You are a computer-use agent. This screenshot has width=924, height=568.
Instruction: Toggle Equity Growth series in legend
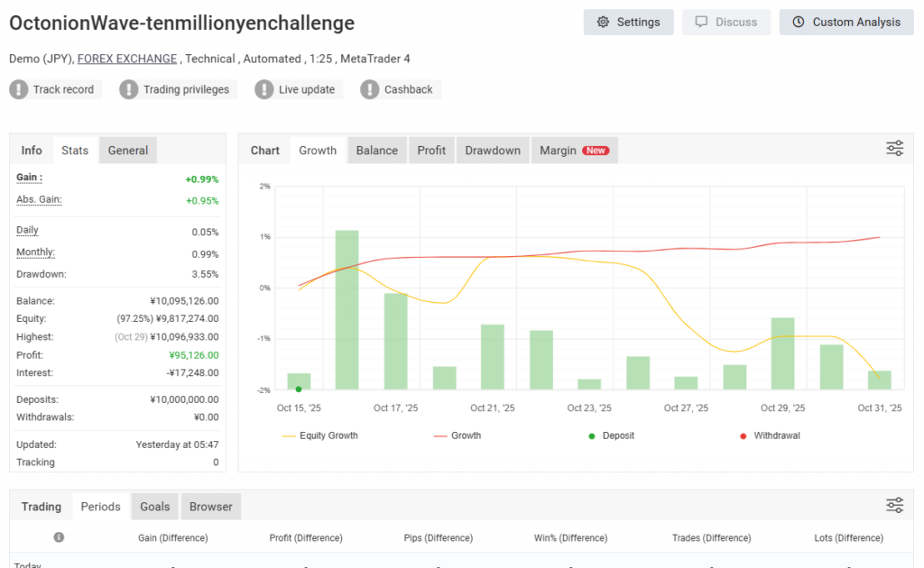coord(320,435)
